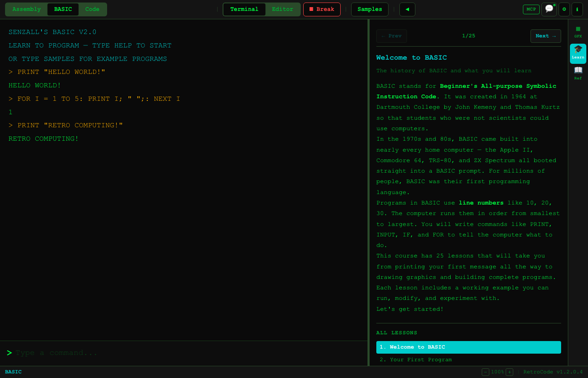The width and height of the screenshot is (588, 378).
Task: Open the MCP panel
Action: [x=531, y=9]
